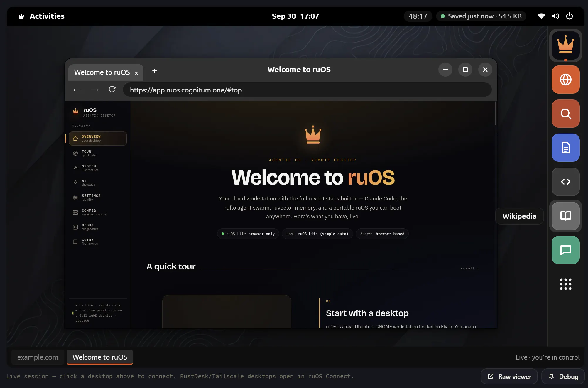Click the Upgrade link in sidebar
The height and width of the screenshot is (388, 588).
82,320
